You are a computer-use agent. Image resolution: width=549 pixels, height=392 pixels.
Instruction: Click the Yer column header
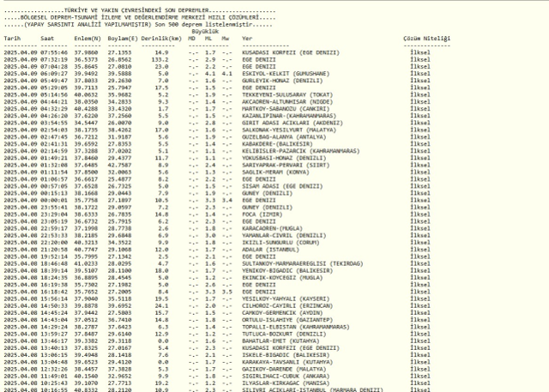(x=248, y=39)
